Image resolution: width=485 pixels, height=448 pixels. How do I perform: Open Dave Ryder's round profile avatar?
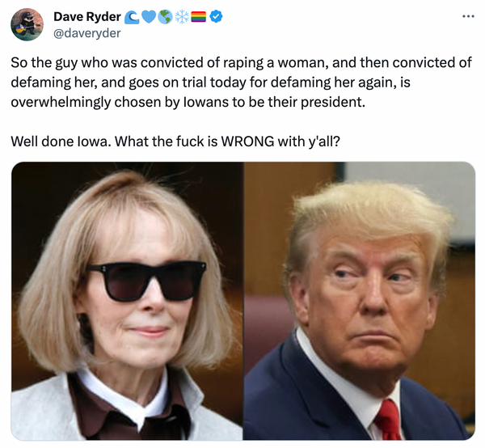[27, 24]
